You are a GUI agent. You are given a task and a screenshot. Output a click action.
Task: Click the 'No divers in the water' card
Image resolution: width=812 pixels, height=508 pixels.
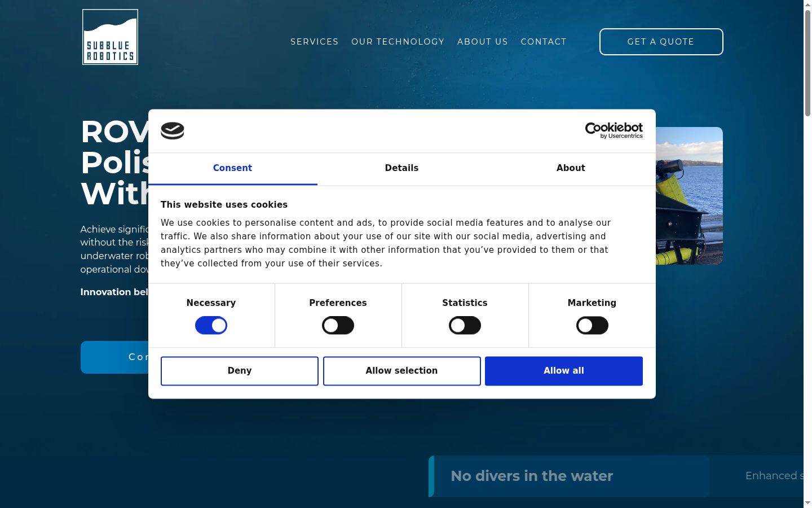pyautogui.click(x=568, y=476)
